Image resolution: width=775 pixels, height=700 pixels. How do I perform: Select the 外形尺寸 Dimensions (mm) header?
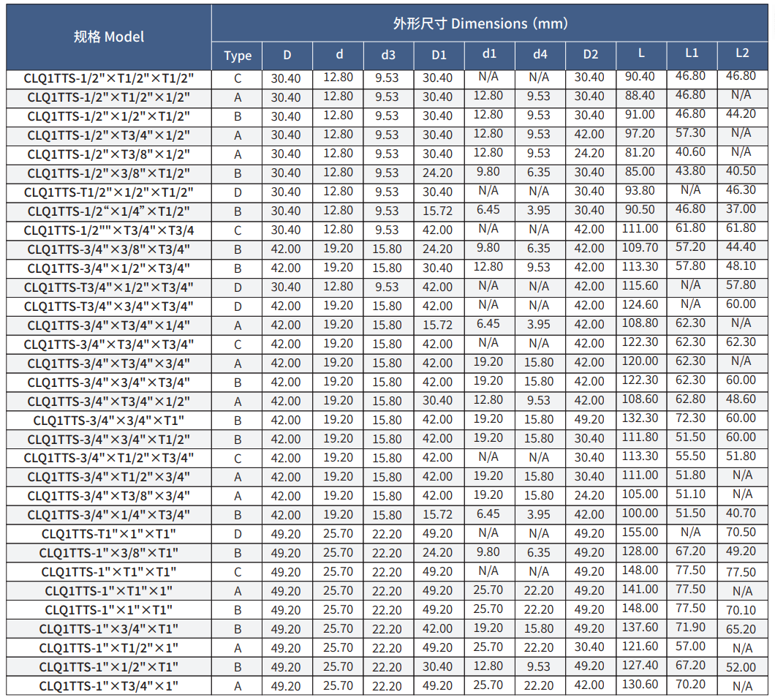[490, 23]
